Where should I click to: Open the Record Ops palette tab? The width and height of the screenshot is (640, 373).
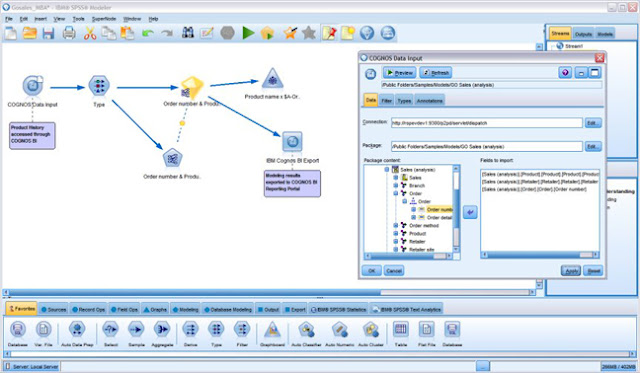click(x=89, y=309)
